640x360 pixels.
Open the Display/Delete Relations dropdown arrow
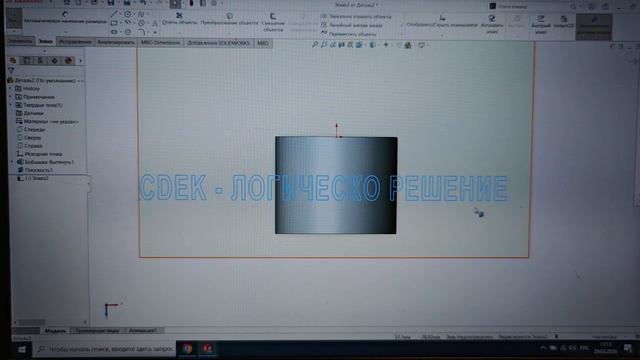click(x=442, y=36)
